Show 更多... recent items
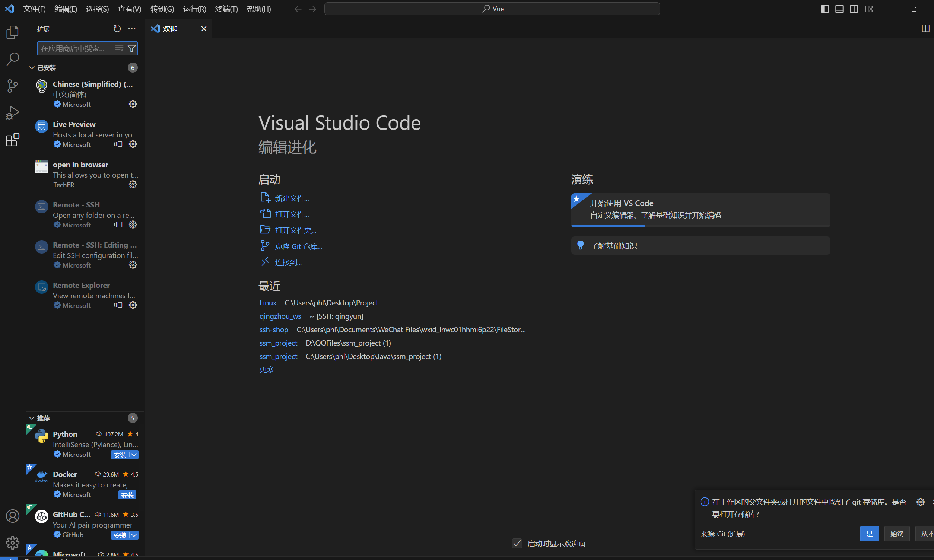934x560 pixels. pos(269,370)
